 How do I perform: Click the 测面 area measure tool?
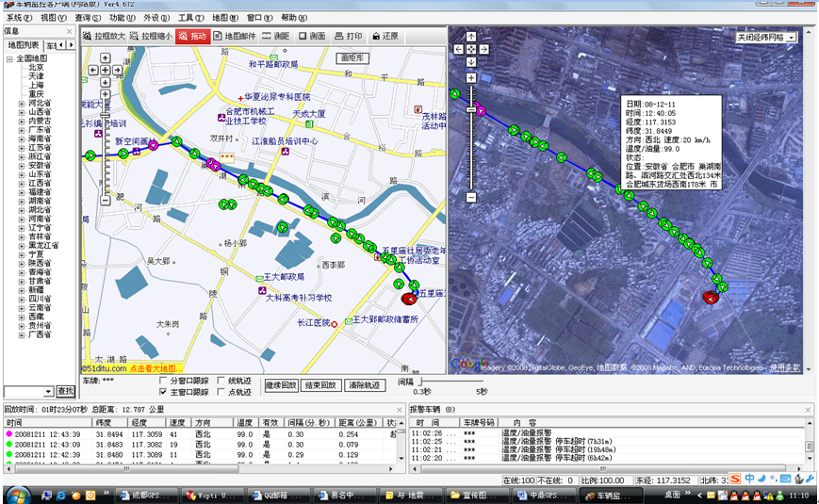(312, 36)
